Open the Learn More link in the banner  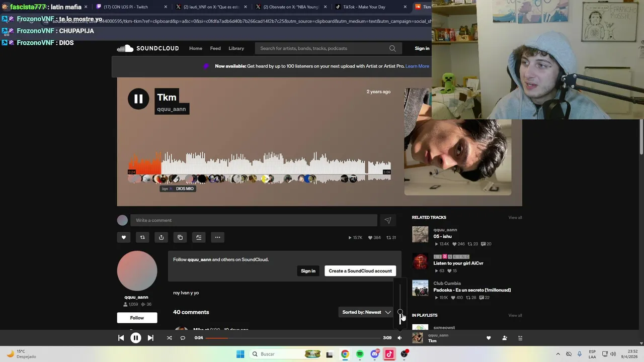coord(417,66)
